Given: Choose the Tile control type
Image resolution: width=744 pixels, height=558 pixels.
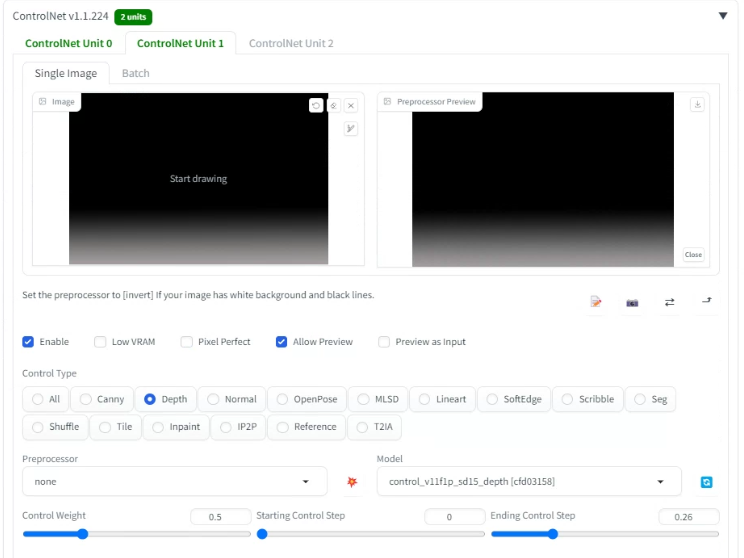Looking at the screenshot, I should [115, 427].
